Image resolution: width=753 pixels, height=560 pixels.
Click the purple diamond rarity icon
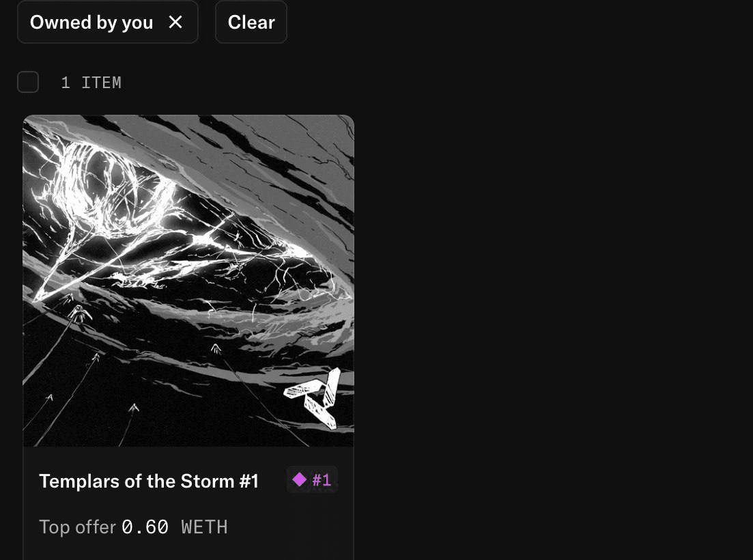(300, 479)
